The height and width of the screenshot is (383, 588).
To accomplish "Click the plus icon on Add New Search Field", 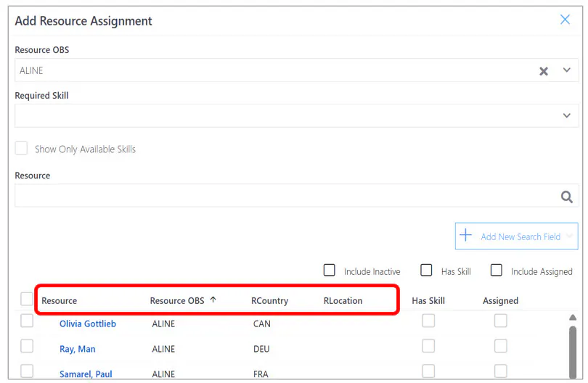I will coord(465,235).
